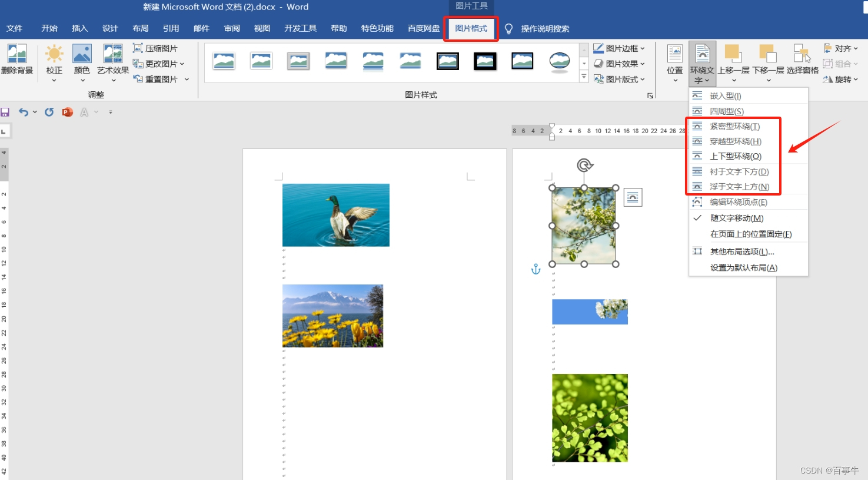Open the Selection Pane (选择窗格)
Viewport: 868px width, 480px height.
[803, 59]
